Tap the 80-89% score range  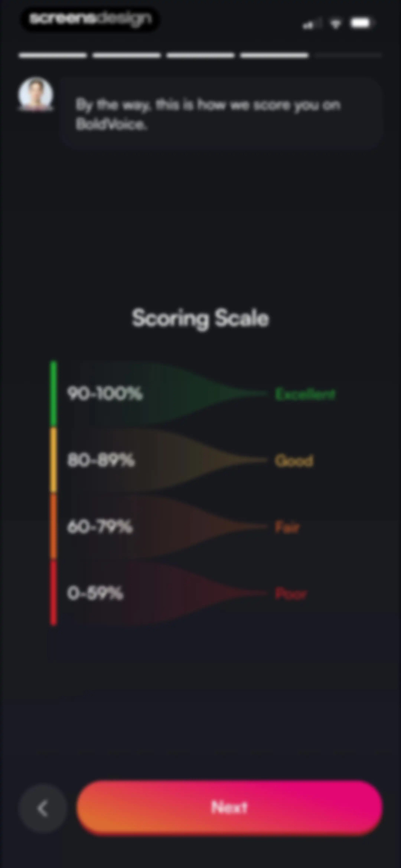[101, 460]
